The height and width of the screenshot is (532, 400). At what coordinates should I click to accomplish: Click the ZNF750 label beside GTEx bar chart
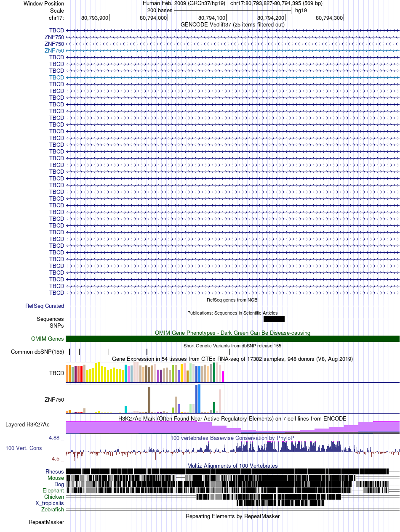(x=54, y=400)
